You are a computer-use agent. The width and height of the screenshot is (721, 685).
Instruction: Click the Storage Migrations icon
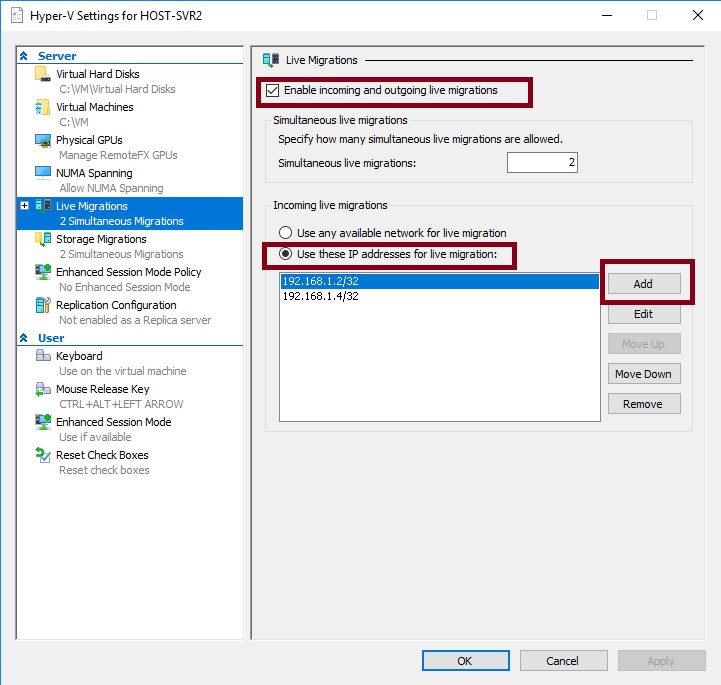[42, 240]
